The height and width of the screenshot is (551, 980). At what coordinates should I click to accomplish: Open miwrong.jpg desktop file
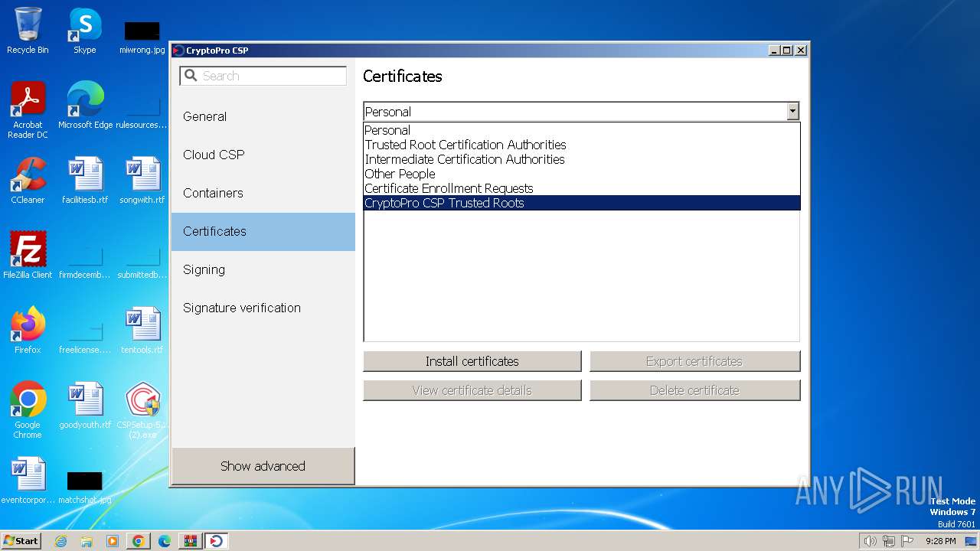coord(142,37)
